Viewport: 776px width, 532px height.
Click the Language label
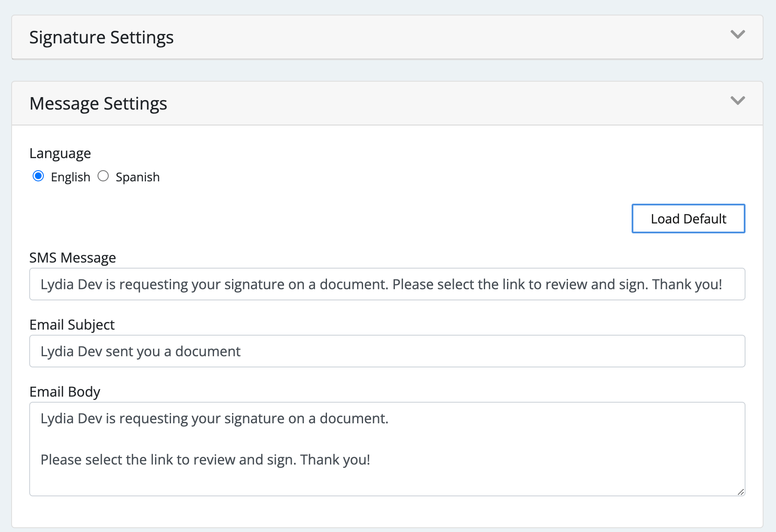click(x=60, y=153)
